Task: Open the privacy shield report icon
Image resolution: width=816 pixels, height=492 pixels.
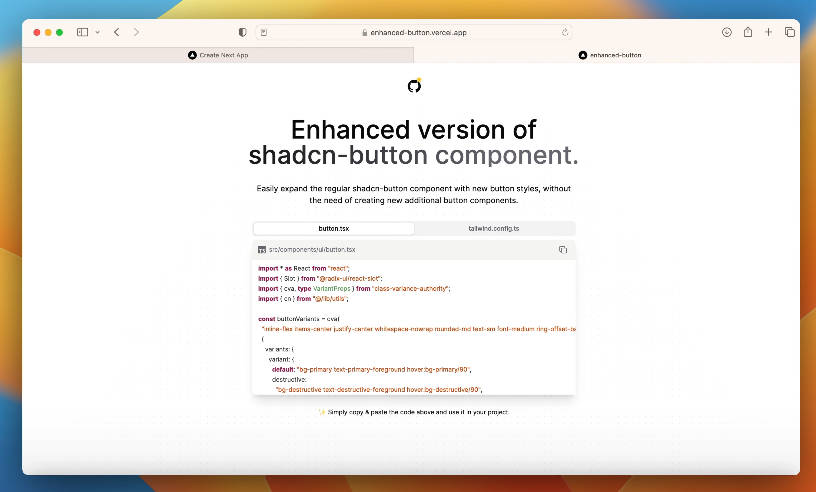Action: 243,32
